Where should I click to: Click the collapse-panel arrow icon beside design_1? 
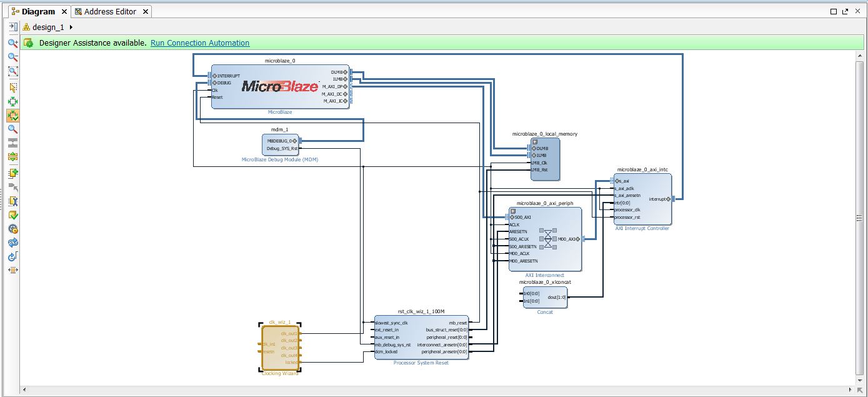(x=12, y=27)
